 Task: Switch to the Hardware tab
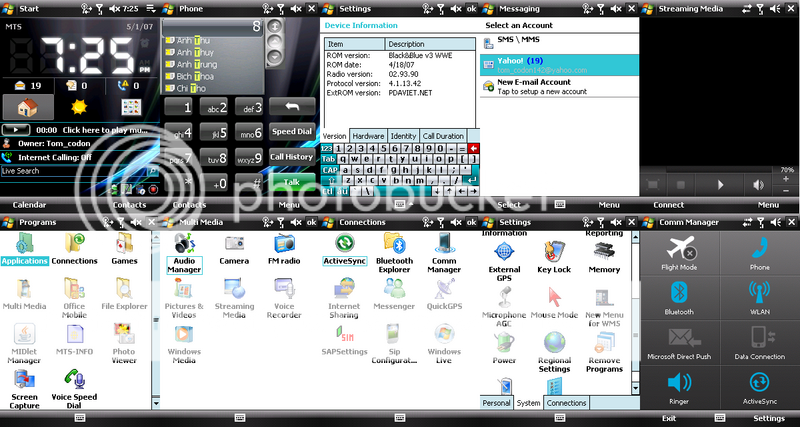coord(368,136)
